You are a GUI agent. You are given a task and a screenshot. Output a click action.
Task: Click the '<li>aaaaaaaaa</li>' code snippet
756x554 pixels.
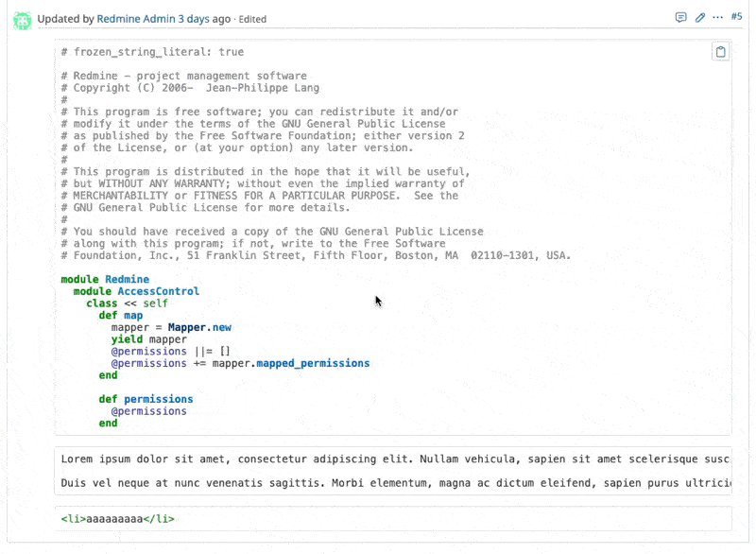point(117,519)
